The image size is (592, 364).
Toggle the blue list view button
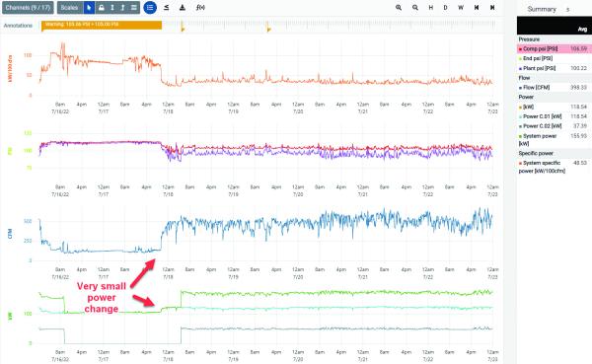click(150, 8)
